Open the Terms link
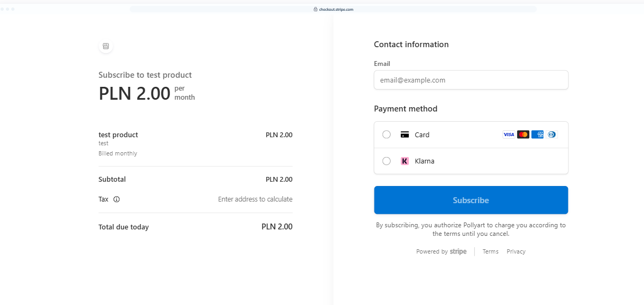 490,251
